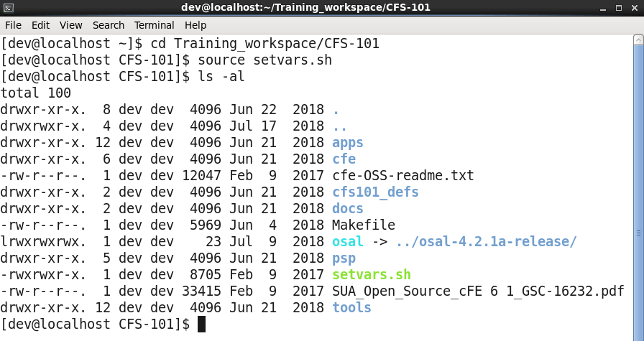Click the cursor block at the prompt
Screen dimensions: 644x341
tap(201, 324)
